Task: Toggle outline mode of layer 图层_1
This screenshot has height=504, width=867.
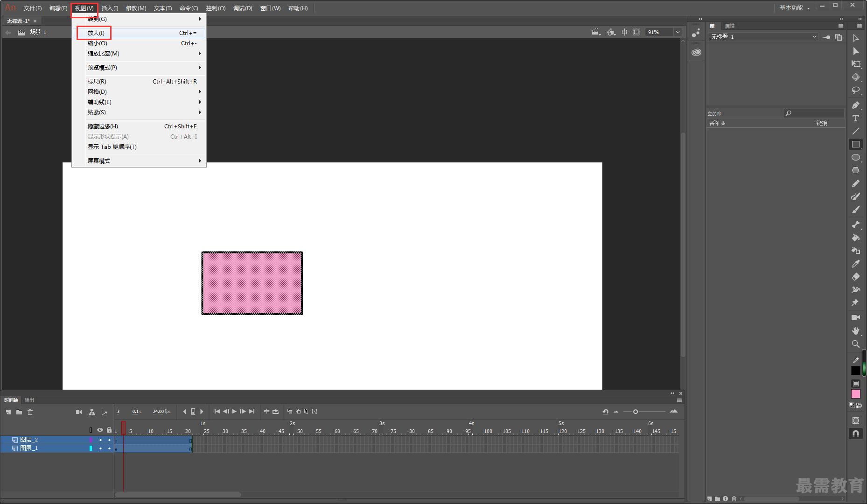Action: pyautogui.click(x=91, y=448)
